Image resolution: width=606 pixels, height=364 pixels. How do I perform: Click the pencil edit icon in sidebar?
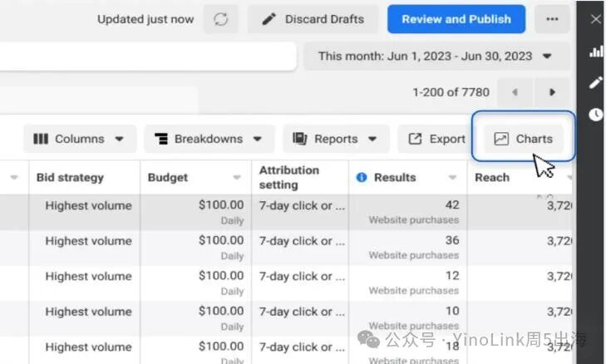[595, 82]
